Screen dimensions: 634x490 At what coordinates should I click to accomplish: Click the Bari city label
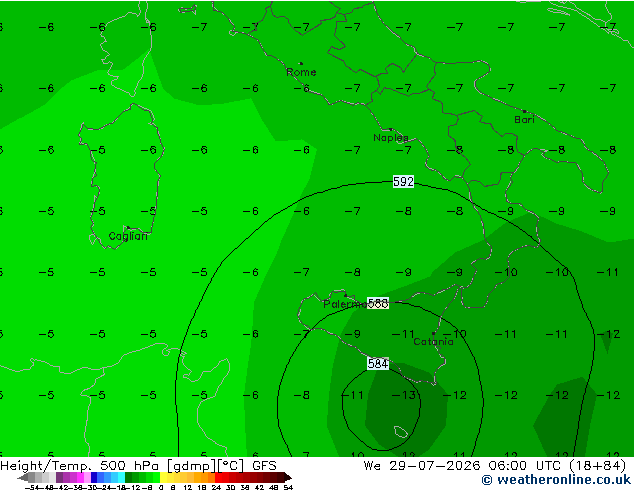[524, 120]
